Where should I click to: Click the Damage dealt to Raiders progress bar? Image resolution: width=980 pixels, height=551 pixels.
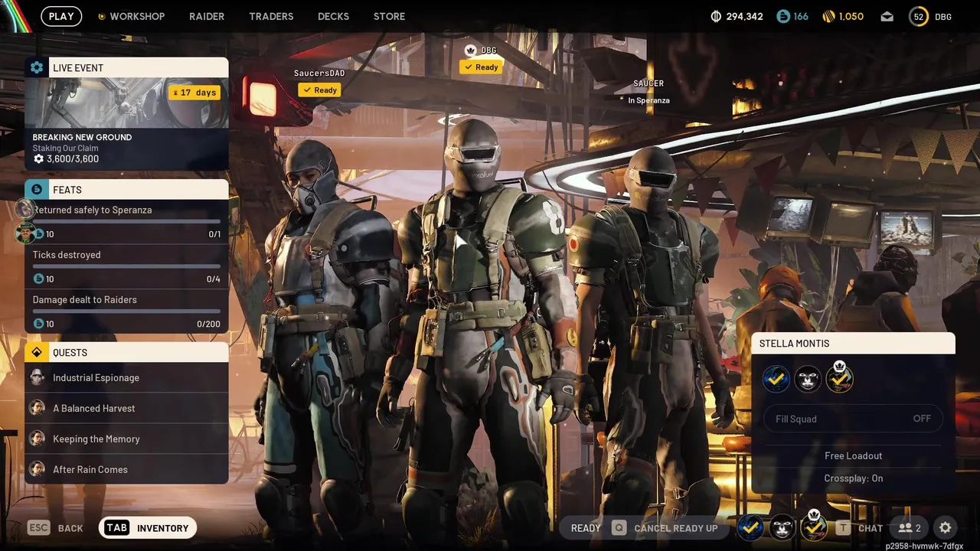[x=126, y=311]
